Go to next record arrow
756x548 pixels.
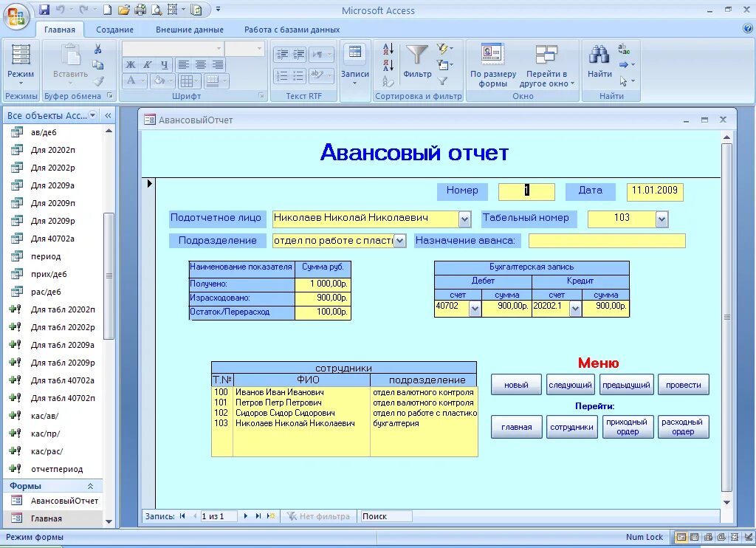245,516
